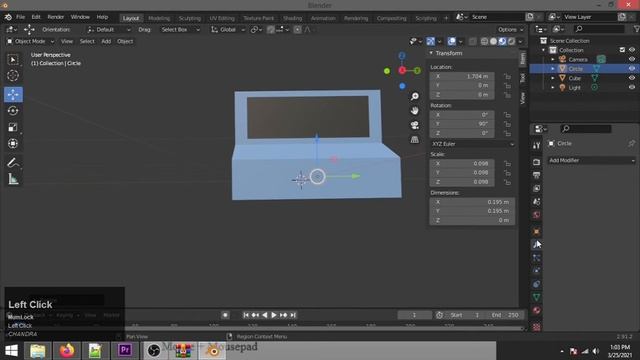Switch to the UV Editing workspace tab
Viewport: 640px width, 360px height.
tap(222, 18)
